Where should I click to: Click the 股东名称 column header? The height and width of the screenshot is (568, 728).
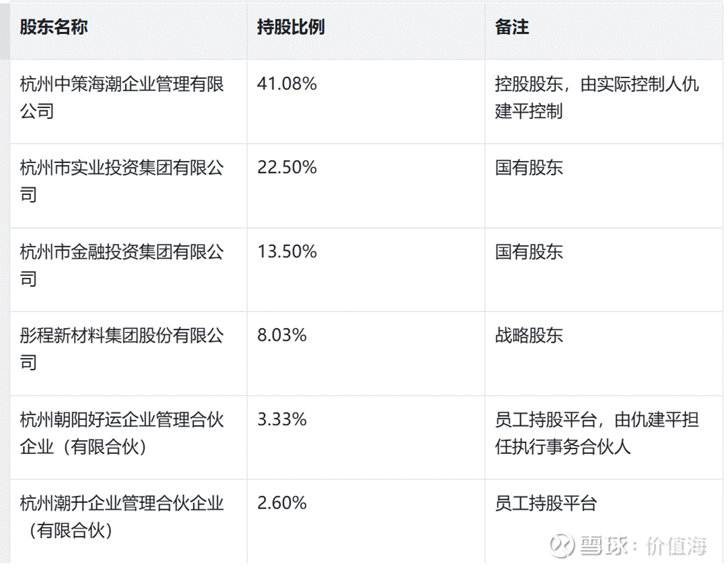click(x=54, y=28)
